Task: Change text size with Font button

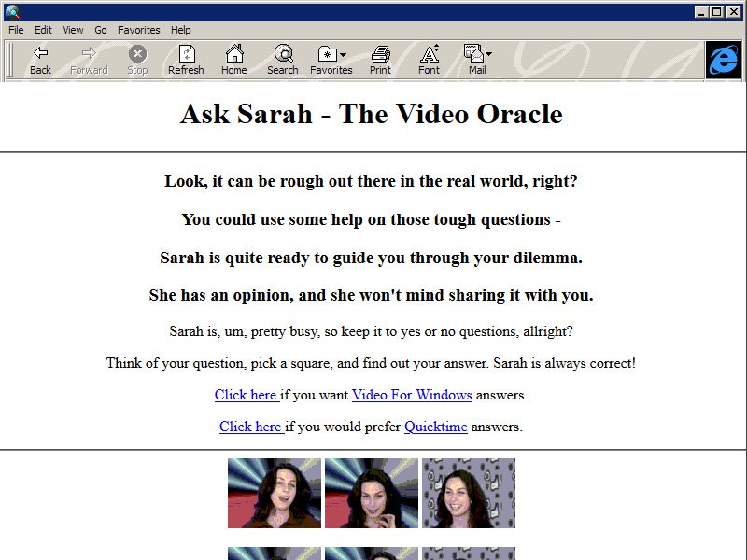Action: [x=429, y=61]
